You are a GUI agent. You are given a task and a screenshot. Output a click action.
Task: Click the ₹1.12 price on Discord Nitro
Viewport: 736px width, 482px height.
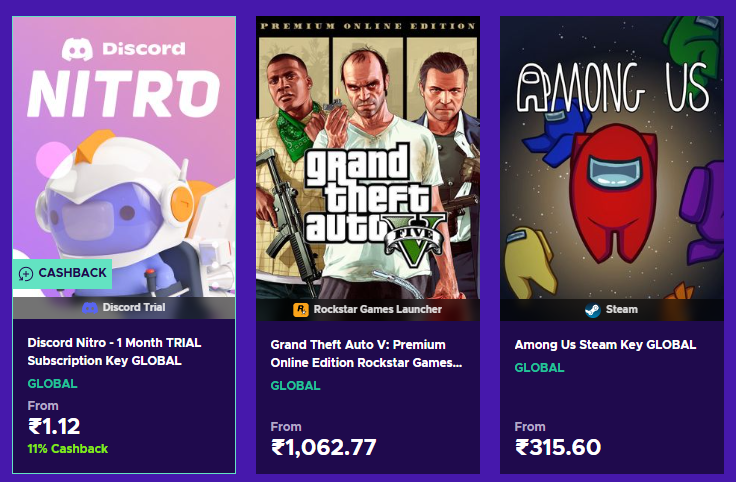pos(54,427)
